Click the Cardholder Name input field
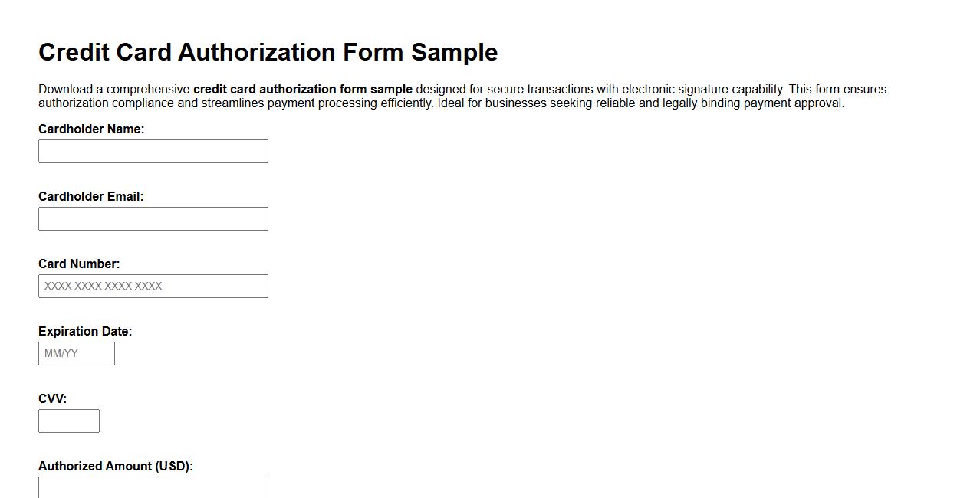Image resolution: width=980 pixels, height=498 pixels. point(153,151)
